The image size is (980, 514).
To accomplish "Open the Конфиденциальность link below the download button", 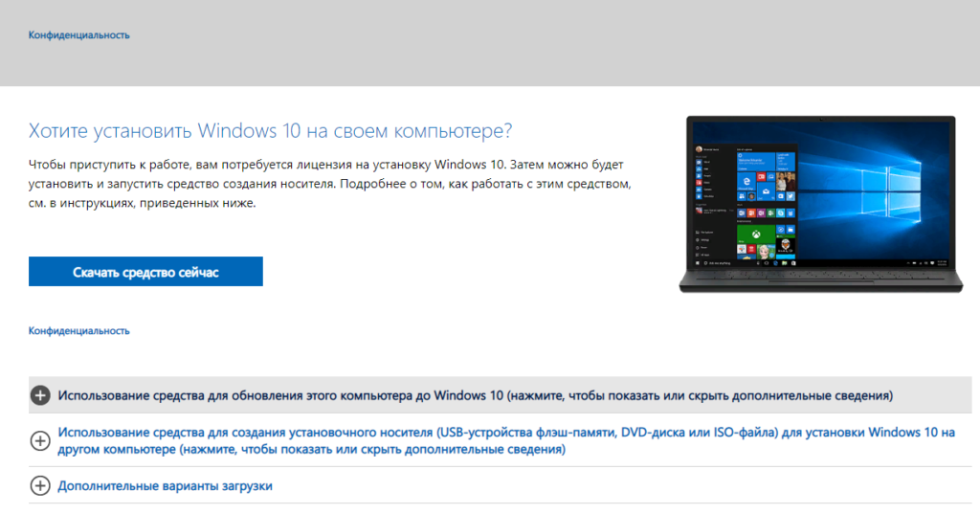I will click(79, 331).
